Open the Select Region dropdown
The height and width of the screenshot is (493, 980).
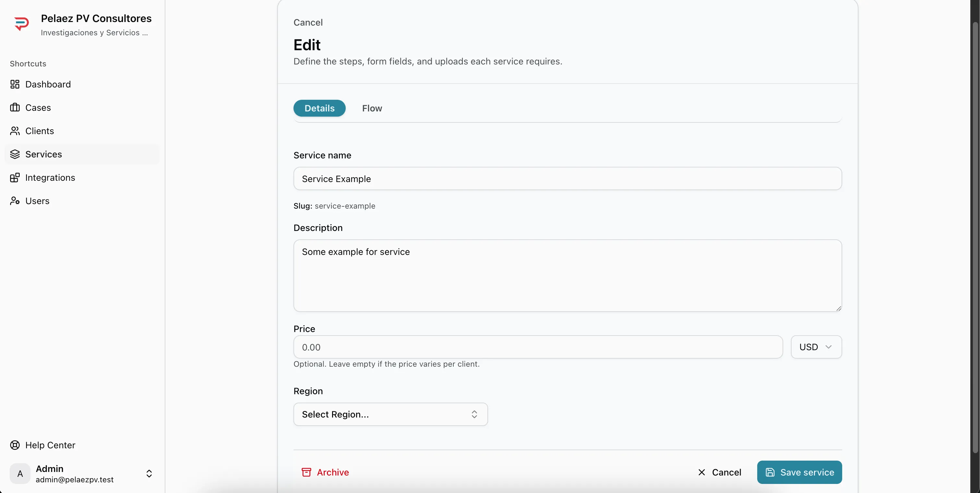pos(390,414)
